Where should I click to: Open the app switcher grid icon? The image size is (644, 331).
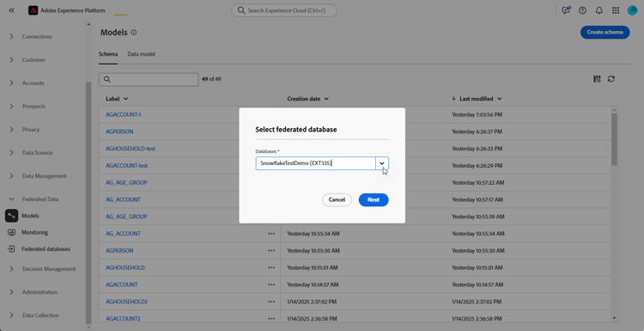616,10
